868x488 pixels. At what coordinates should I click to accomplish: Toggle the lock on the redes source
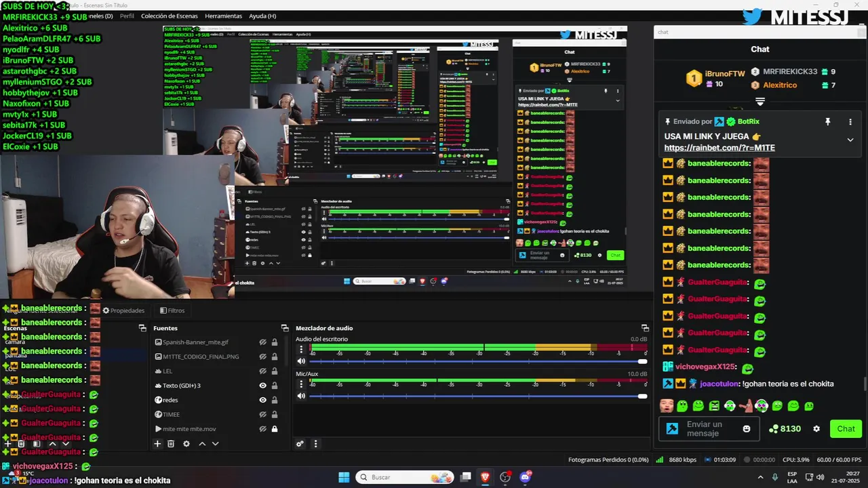click(x=275, y=400)
